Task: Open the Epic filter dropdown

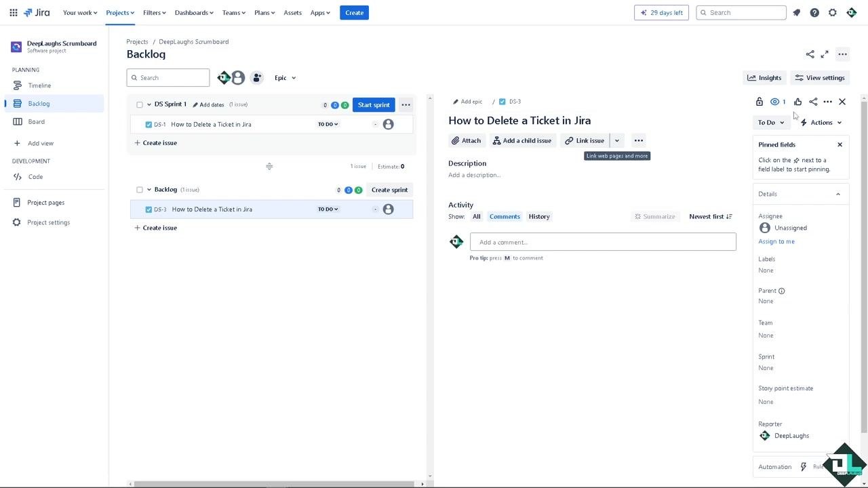Action: coord(285,78)
